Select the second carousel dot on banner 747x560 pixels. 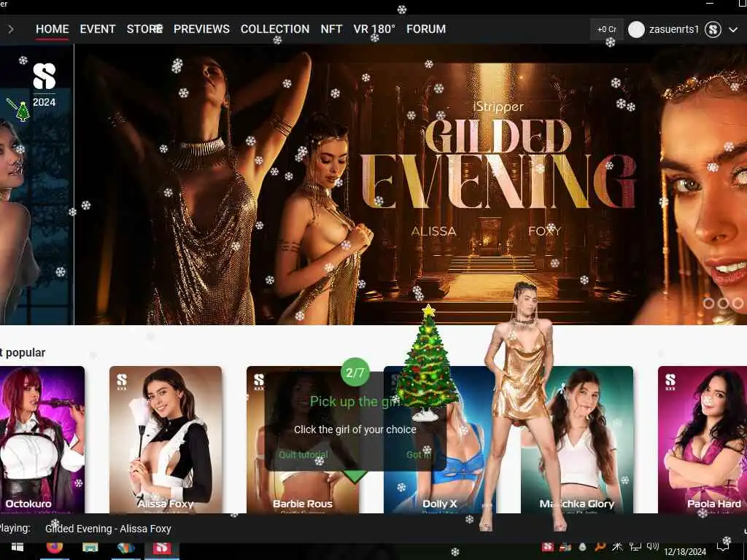[723, 303]
